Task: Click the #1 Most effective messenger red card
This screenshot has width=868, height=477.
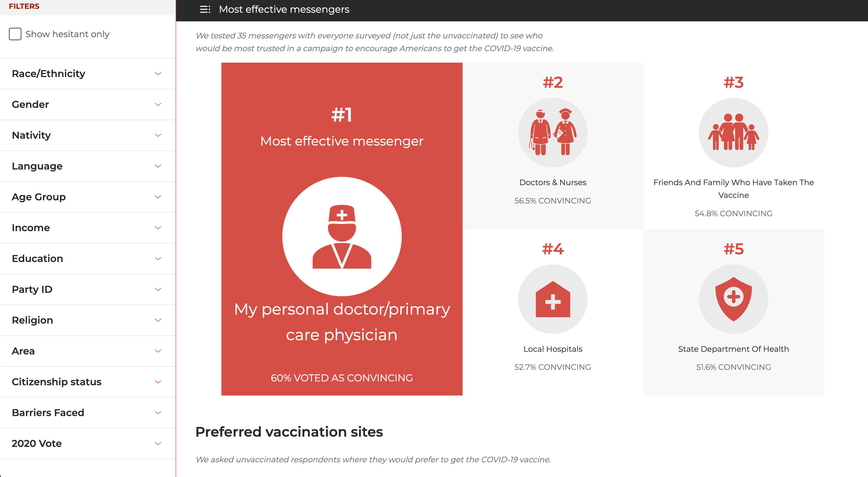Action: (x=342, y=229)
